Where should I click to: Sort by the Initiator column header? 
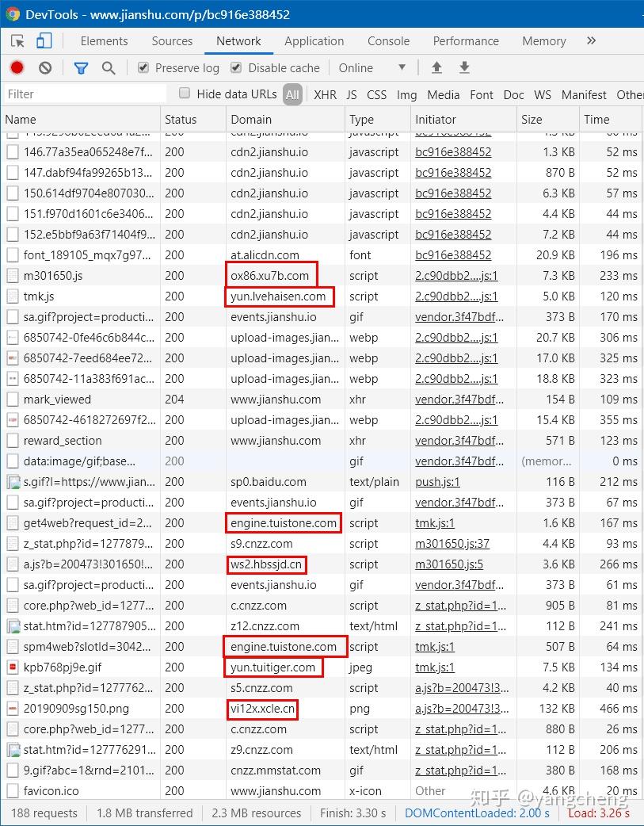click(463, 120)
